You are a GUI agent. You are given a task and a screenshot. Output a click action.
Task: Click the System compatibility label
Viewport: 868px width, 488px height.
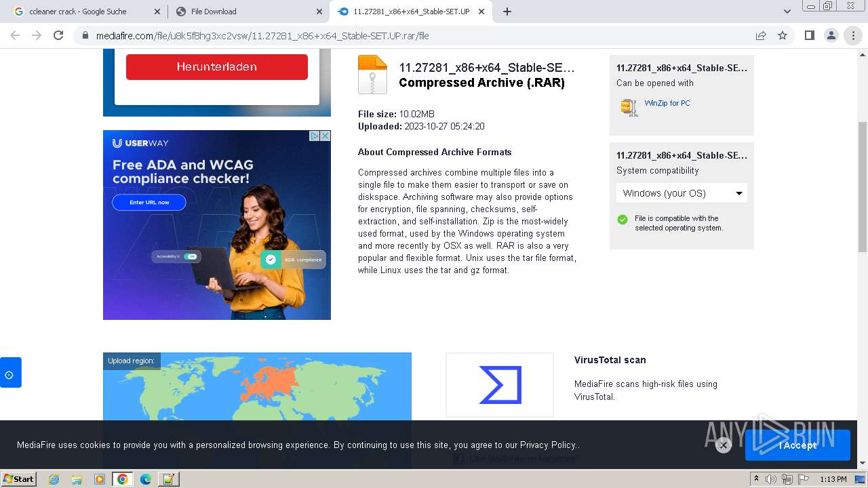click(657, 171)
